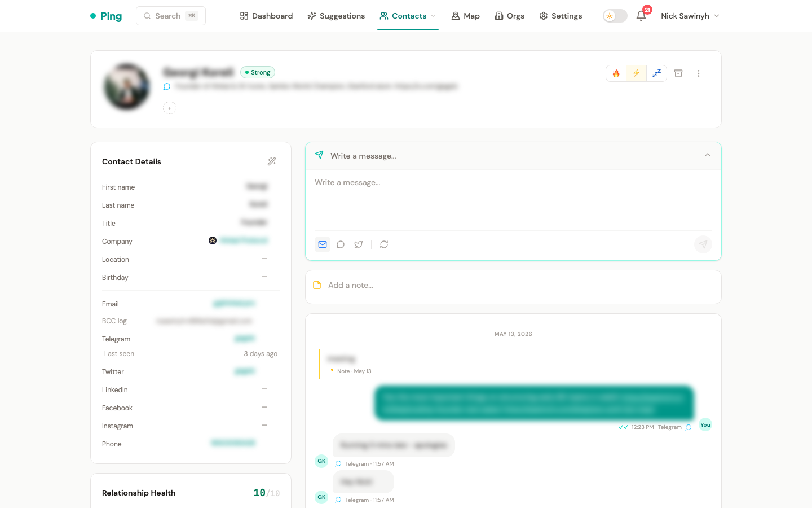Image resolution: width=812 pixels, height=508 pixels.
Task: Click the 'You' sender avatar
Action: pyautogui.click(x=705, y=425)
